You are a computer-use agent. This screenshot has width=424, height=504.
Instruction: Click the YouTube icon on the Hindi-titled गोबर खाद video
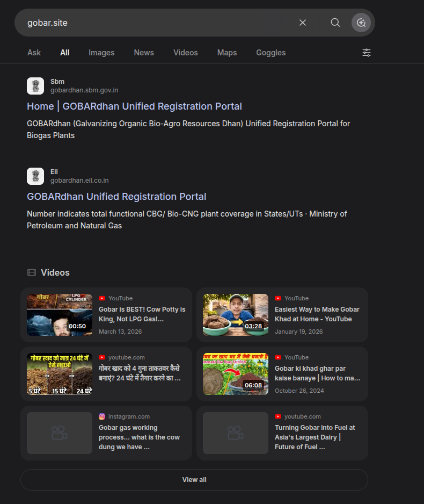(x=102, y=357)
